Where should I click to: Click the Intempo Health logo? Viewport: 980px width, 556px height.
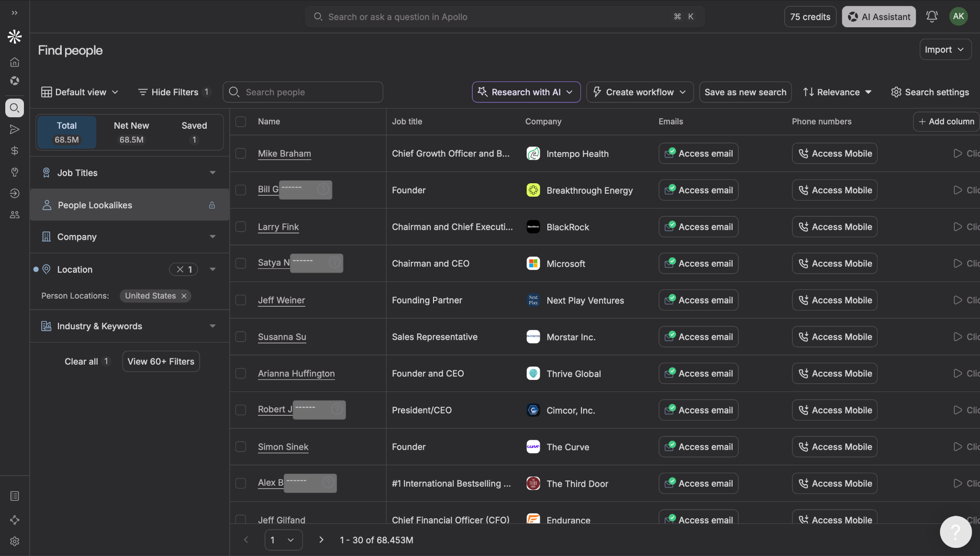point(533,154)
